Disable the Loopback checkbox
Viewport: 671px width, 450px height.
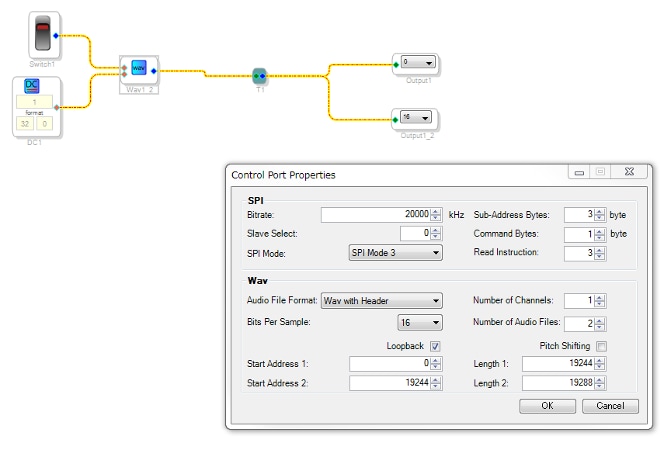click(435, 346)
